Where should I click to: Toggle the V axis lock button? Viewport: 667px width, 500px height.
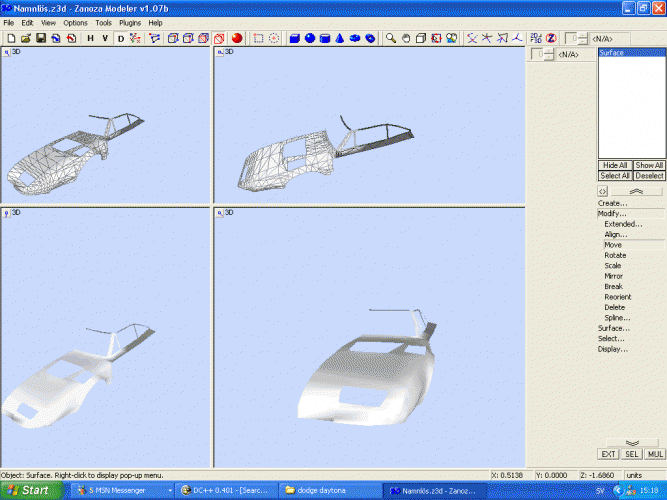(x=105, y=38)
